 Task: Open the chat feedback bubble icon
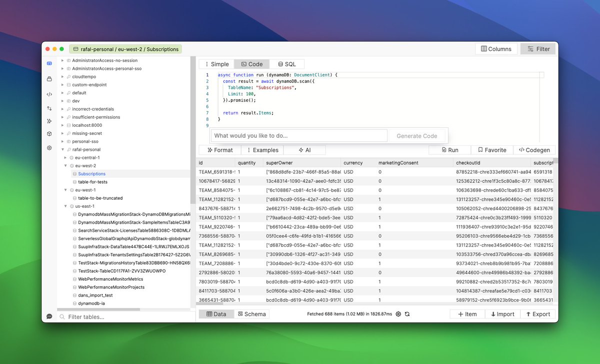49,317
